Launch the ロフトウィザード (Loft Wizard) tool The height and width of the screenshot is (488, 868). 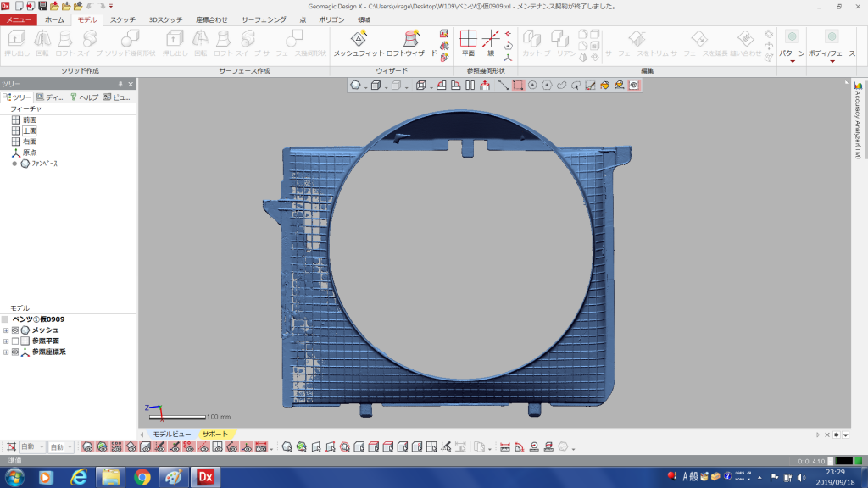[411, 40]
